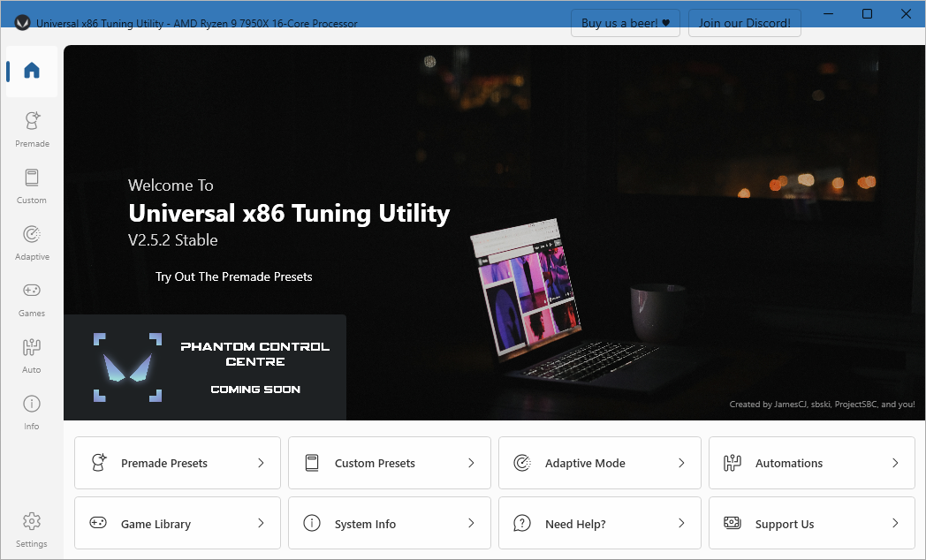926x560 pixels.
Task: Open the Custom Presets card
Action: point(389,463)
